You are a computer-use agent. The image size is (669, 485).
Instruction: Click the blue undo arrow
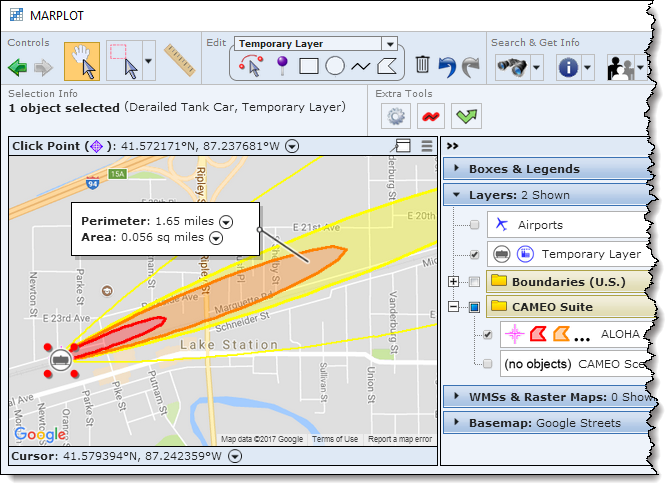click(x=447, y=66)
